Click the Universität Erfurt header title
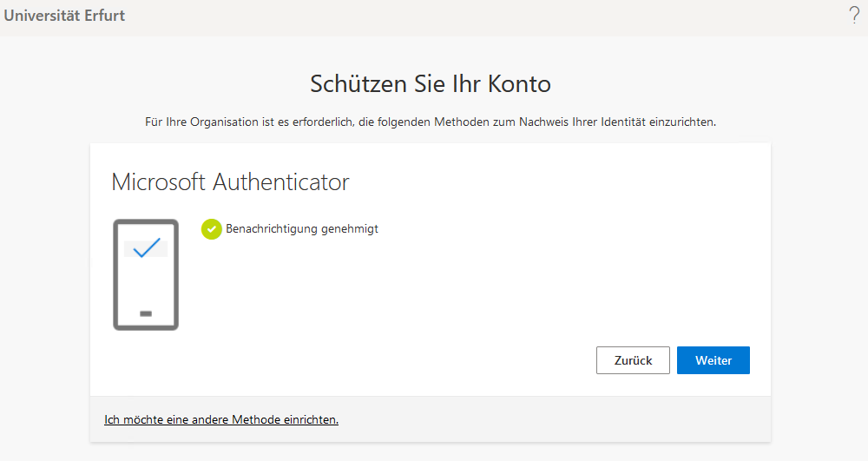This screenshot has width=868, height=461. point(65,16)
